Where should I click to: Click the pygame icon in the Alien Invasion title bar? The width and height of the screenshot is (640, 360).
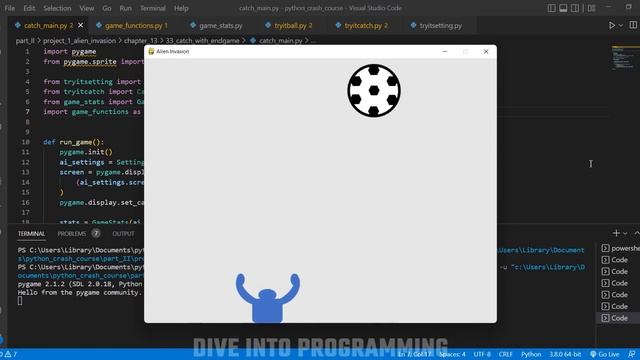point(151,51)
